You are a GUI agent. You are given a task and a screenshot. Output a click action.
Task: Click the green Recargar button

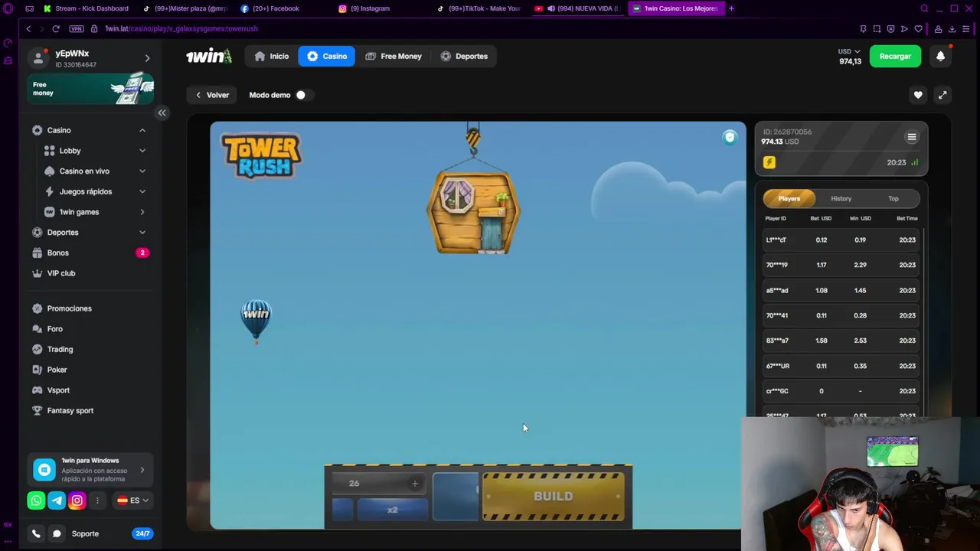click(895, 56)
